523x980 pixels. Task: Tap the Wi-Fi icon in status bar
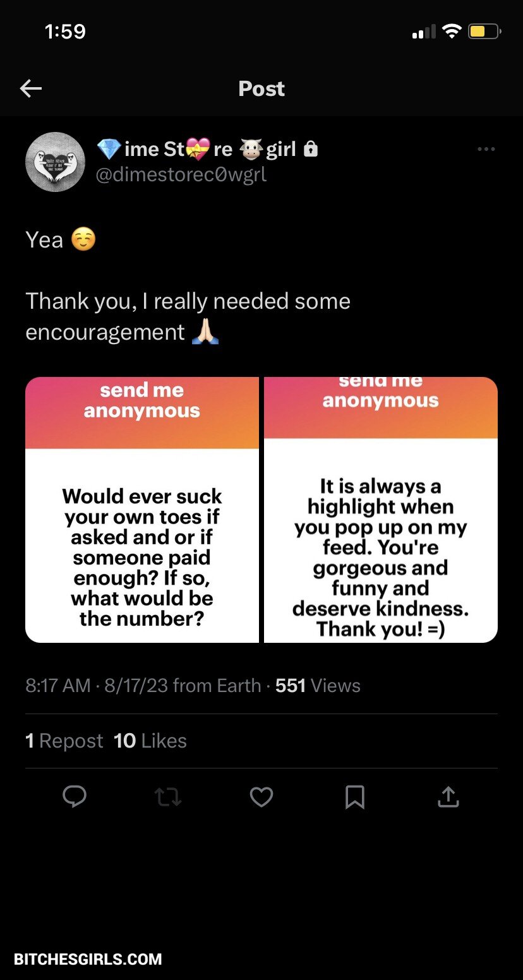452,31
